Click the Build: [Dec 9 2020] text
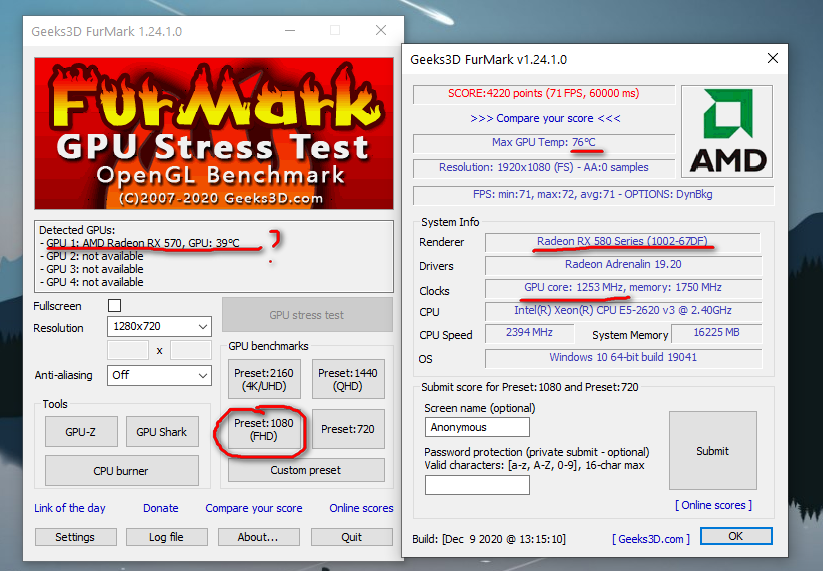 [x=489, y=539]
